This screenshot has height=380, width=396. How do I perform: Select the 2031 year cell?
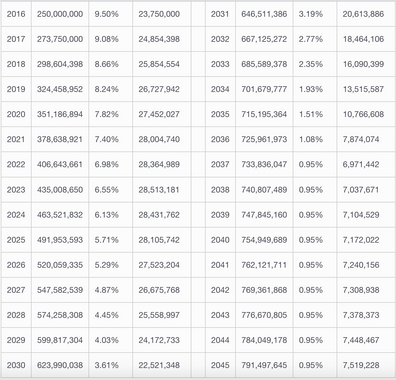[220, 14]
